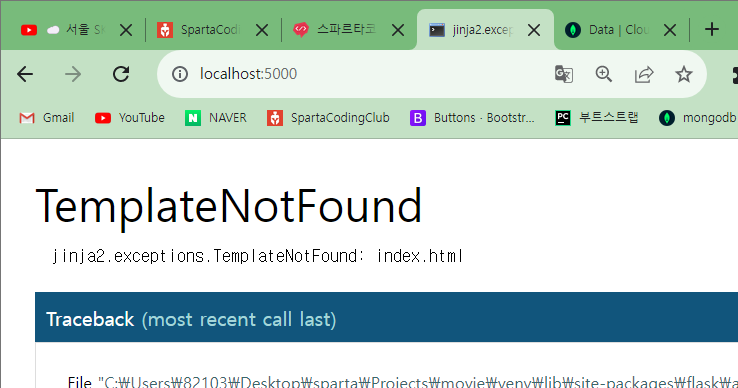Click the forward navigation arrow
The height and width of the screenshot is (388, 738).
coord(73,74)
